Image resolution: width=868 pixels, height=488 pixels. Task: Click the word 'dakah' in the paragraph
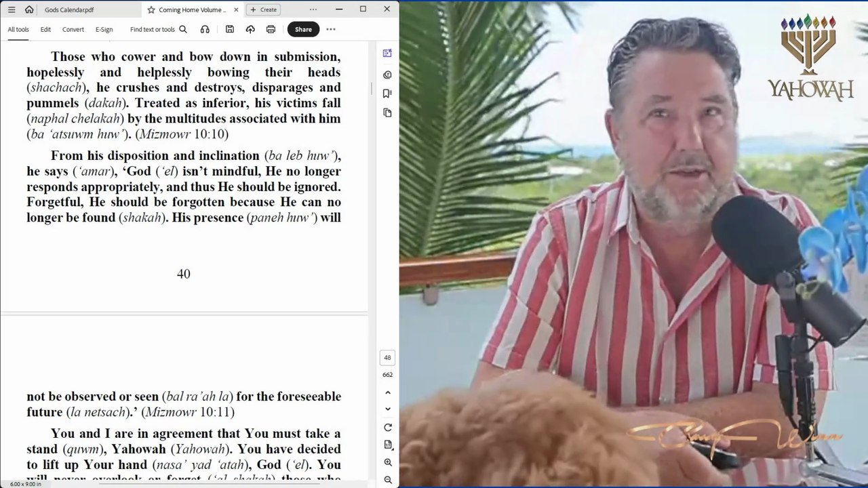point(106,104)
